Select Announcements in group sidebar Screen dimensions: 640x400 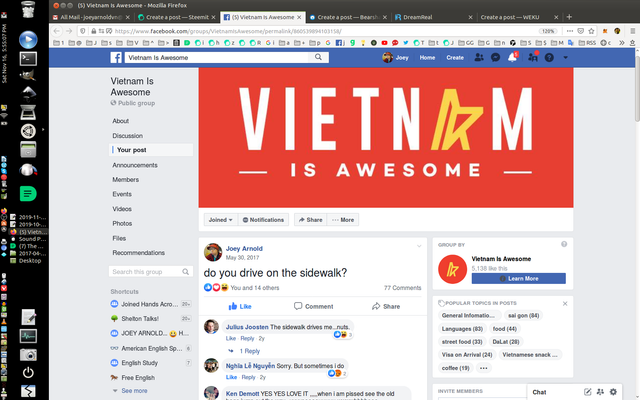pyautogui.click(x=135, y=165)
